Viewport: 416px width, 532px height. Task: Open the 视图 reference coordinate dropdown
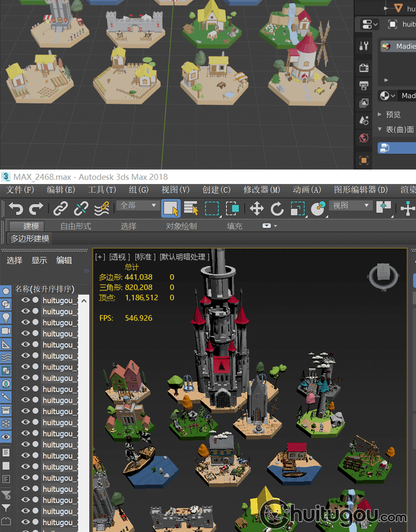[x=351, y=206]
